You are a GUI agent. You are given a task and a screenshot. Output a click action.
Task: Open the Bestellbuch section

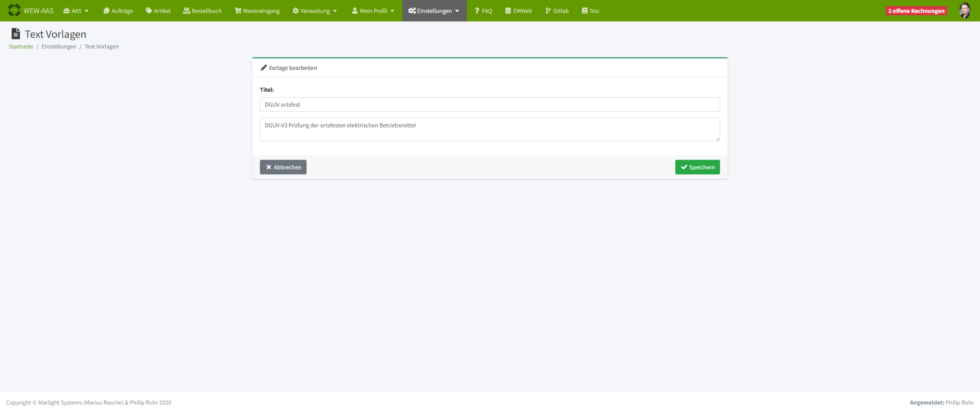tap(202, 11)
